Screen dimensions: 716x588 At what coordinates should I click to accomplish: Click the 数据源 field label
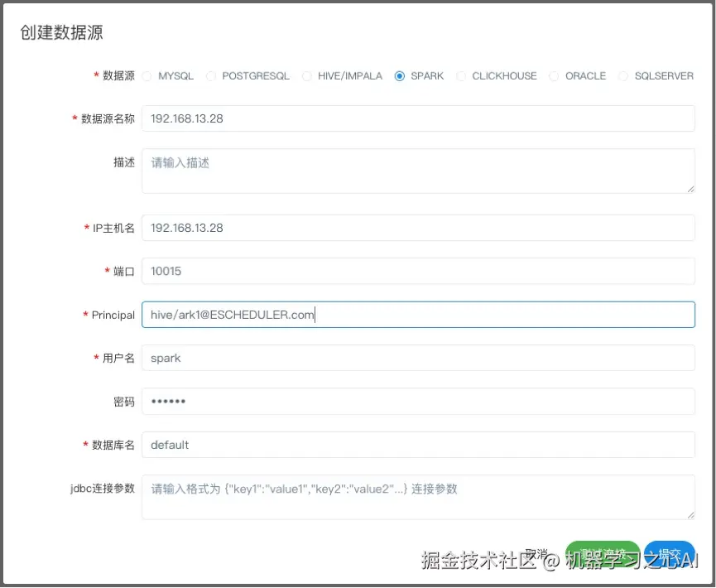click(118, 76)
